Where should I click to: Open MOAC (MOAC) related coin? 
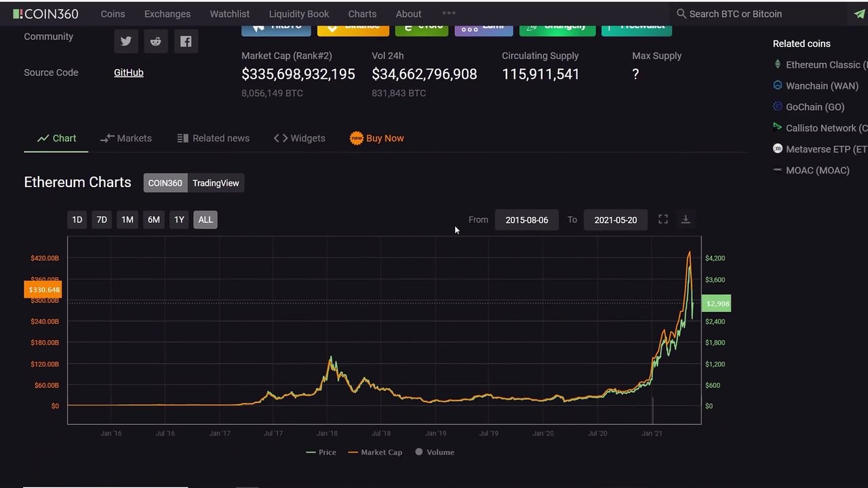point(818,169)
